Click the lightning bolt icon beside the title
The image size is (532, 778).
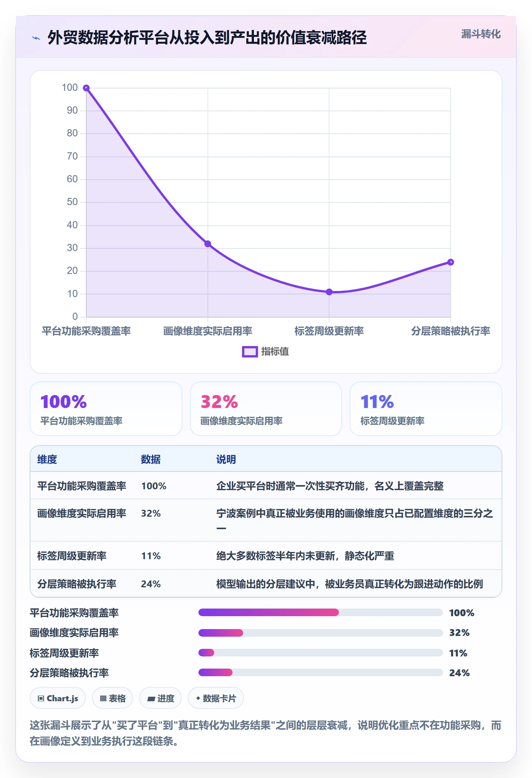pos(36,38)
